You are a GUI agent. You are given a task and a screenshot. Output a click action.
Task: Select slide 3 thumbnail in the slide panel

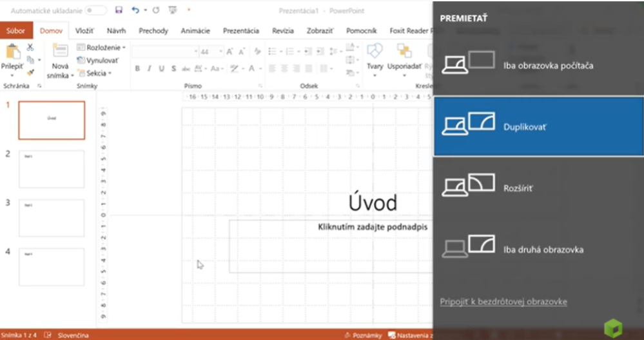[x=52, y=217]
